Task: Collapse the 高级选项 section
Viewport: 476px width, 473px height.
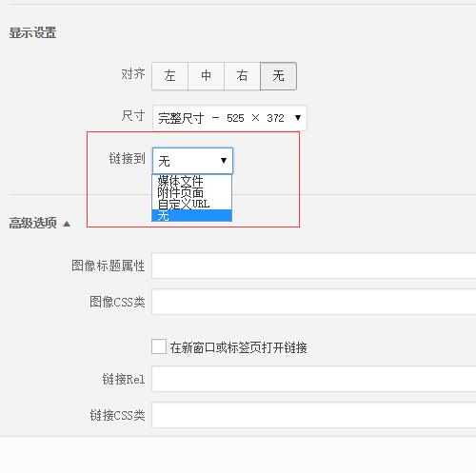Action: coord(39,224)
